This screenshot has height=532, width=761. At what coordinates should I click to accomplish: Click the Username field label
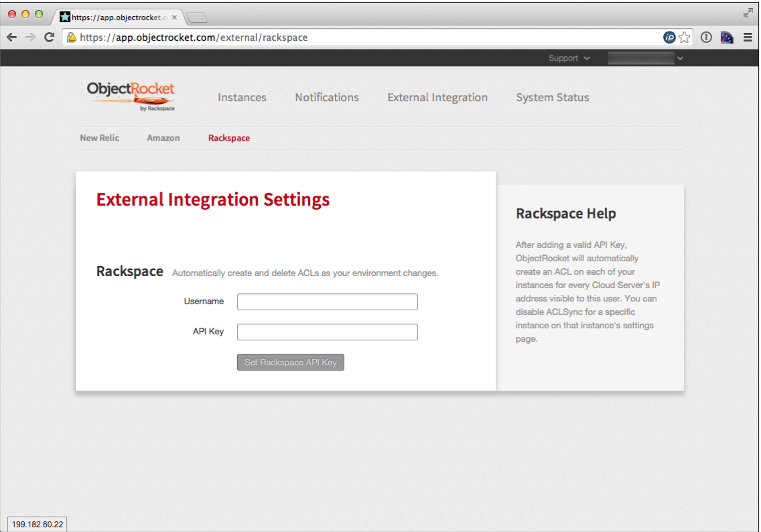click(204, 302)
